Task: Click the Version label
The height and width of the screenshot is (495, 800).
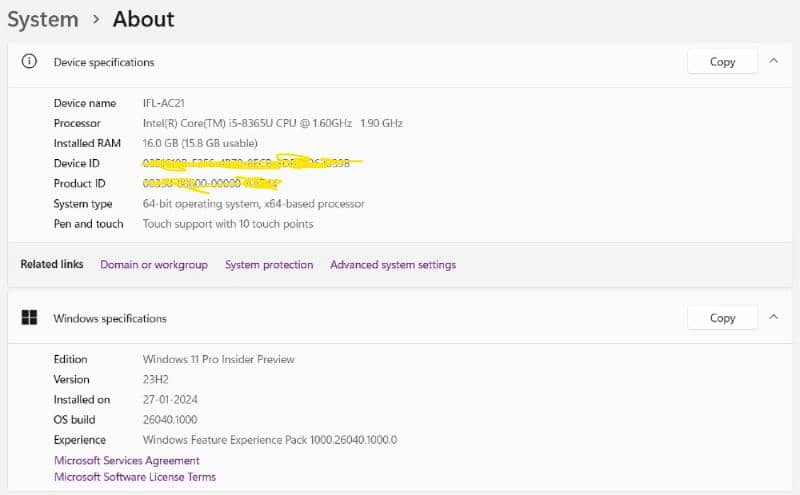Action: click(x=71, y=379)
